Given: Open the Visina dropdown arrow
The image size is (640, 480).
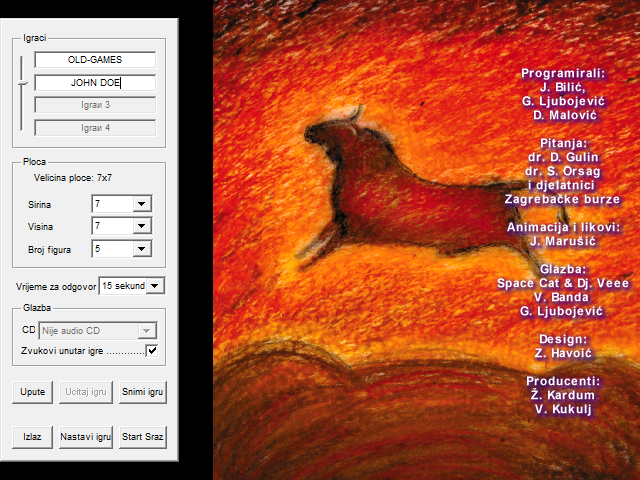Looking at the screenshot, I should (142, 226).
